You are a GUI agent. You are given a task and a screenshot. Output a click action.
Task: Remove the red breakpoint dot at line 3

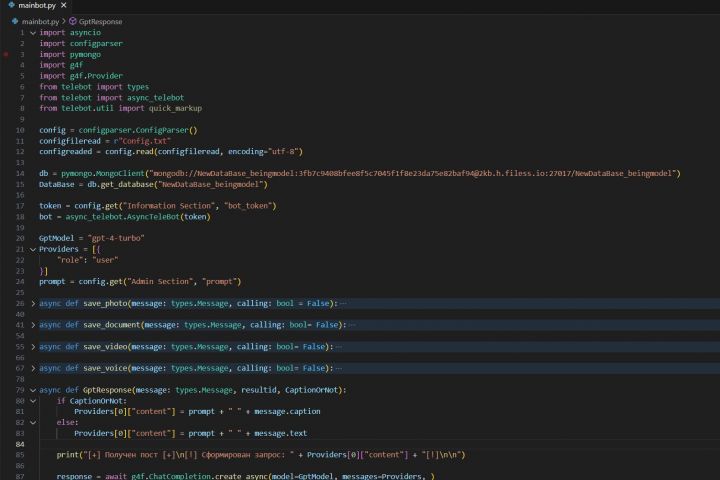(6, 54)
